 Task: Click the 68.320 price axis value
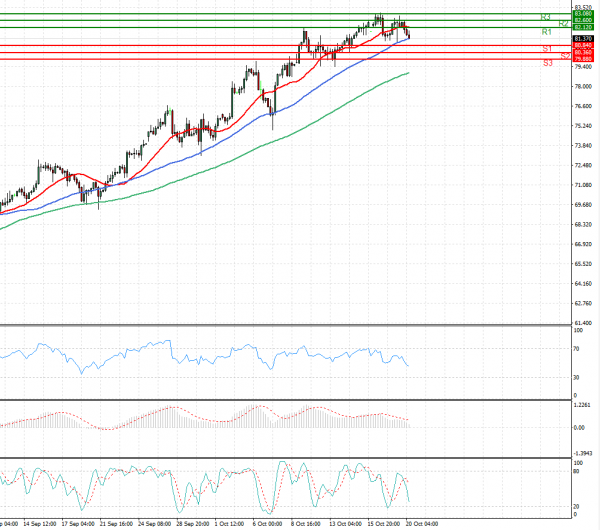[583, 224]
